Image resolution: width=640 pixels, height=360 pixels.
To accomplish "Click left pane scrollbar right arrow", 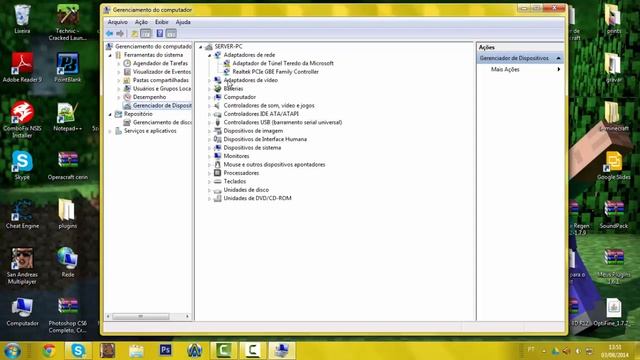I will click(187, 317).
